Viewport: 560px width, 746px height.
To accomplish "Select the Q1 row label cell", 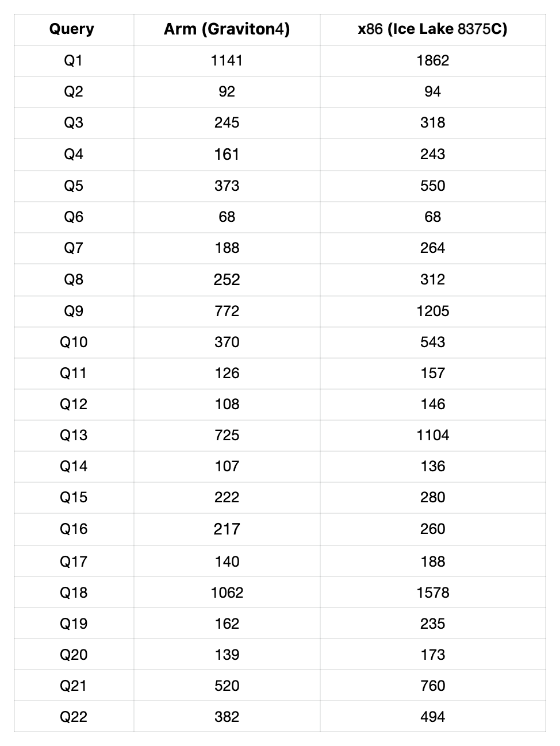I will (73, 60).
